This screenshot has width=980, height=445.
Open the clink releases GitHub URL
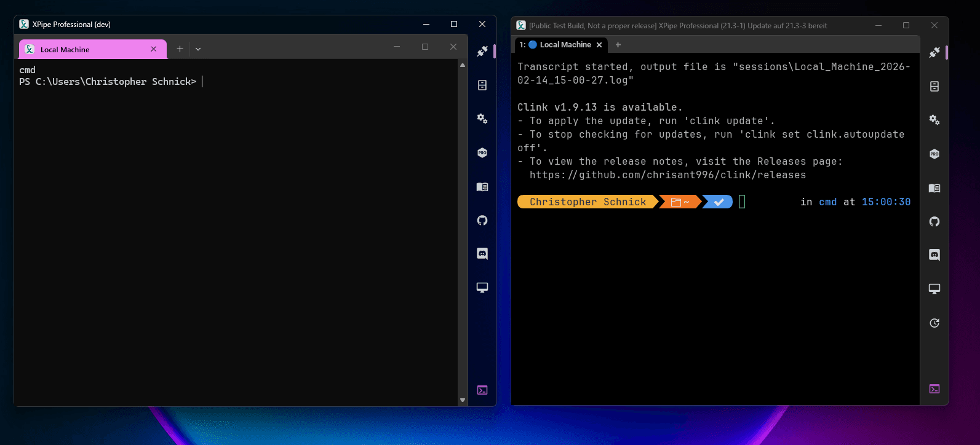point(667,175)
